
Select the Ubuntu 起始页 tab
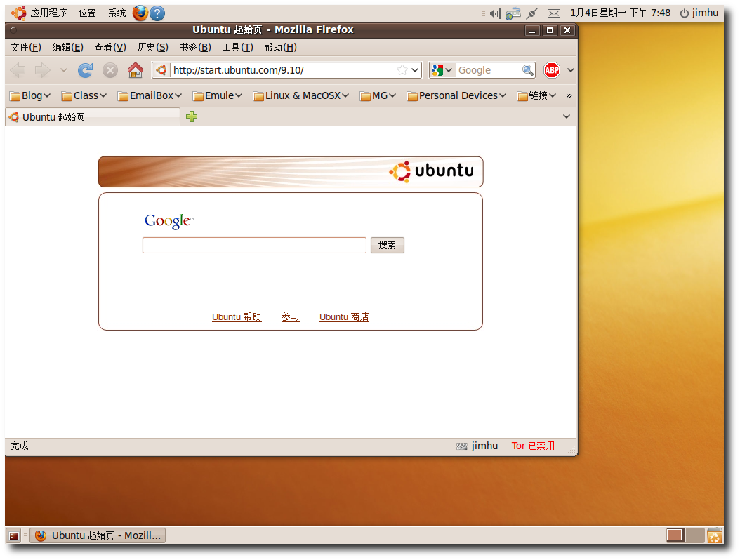pos(93,117)
